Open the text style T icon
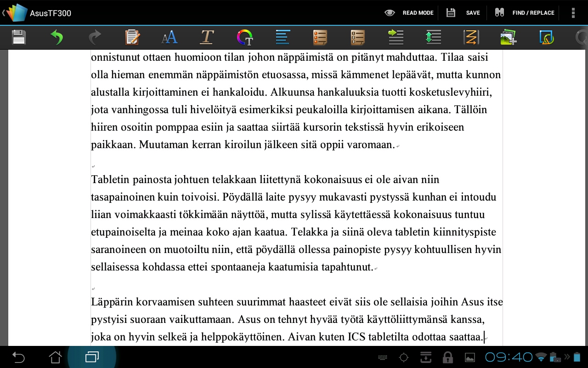The height and width of the screenshot is (368, 588). (207, 37)
